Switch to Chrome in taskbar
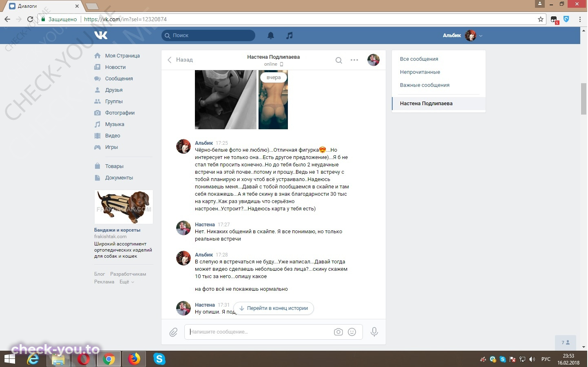 108,359
